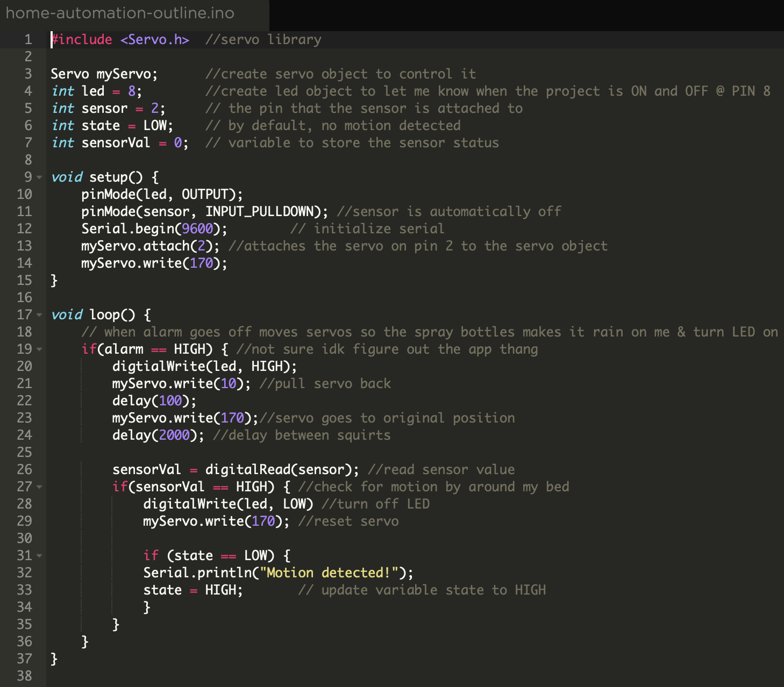Click line number 1 in the gutter
Viewport: 784px width, 687px height.
click(28, 40)
